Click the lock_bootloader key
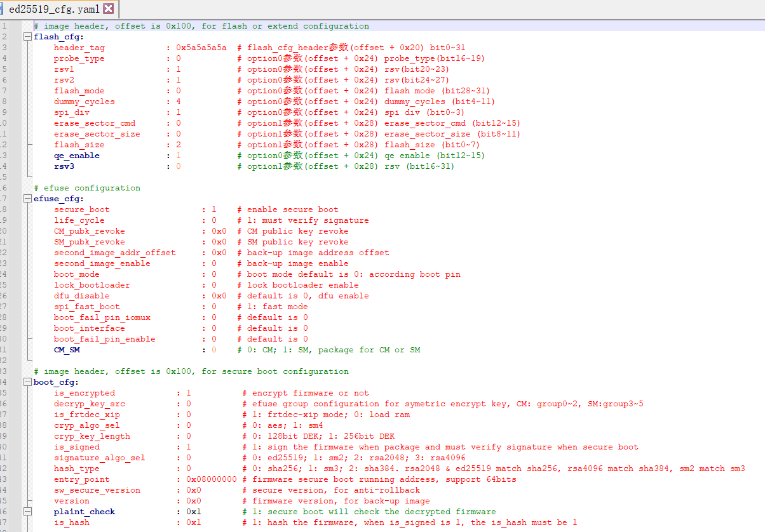Image resolution: width=765 pixels, height=532 pixels. click(x=92, y=285)
